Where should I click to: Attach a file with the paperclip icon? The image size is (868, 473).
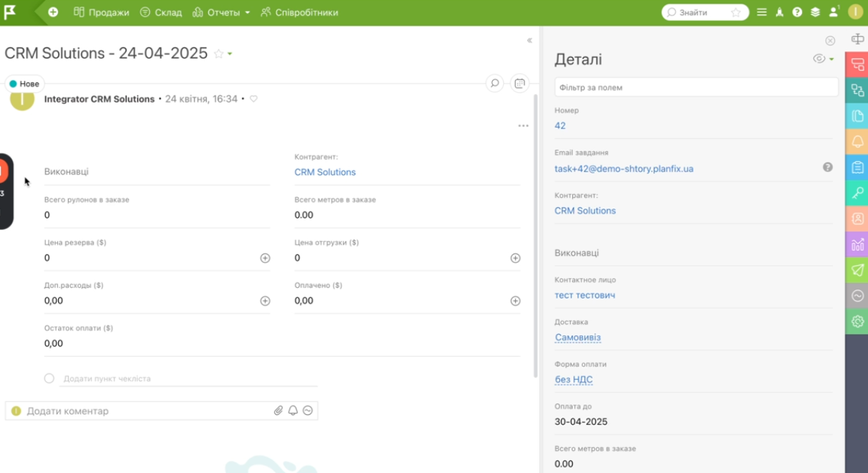[279, 411]
